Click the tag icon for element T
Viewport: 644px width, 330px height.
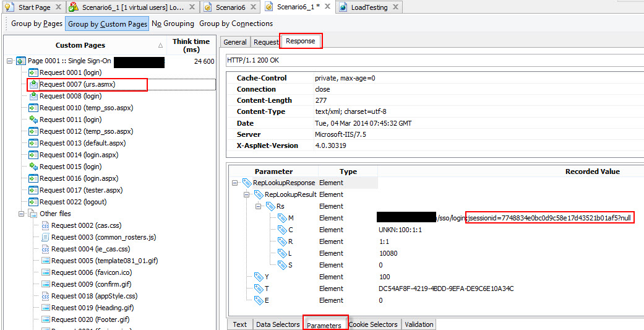[259, 289]
